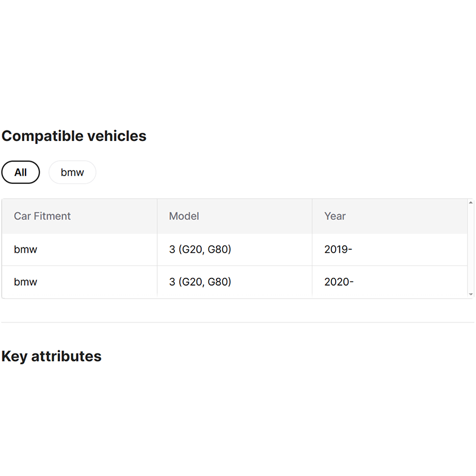Image resolution: width=476 pixels, height=476 pixels.
Task: Click the 2020- year cell
Action: pyautogui.click(x=339, y=281)
